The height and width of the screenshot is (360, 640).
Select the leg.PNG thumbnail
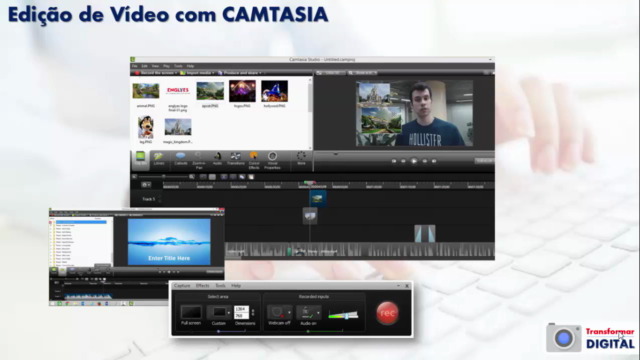coord(146,127)
